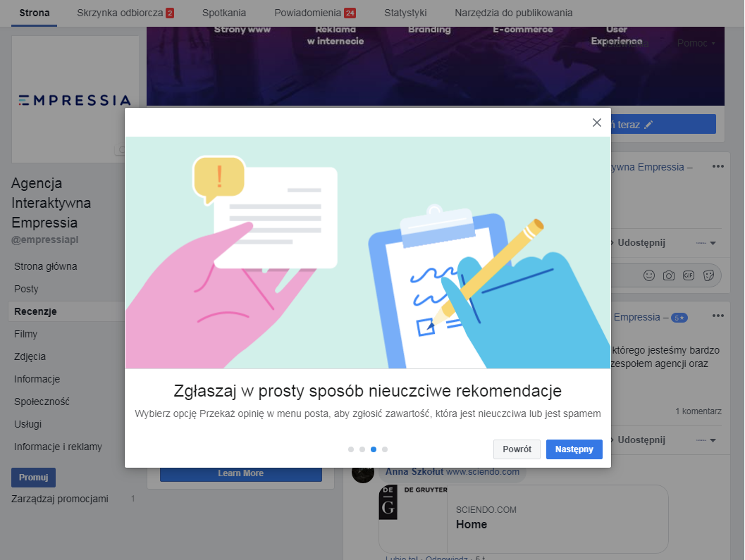The height and width of the screenshot is (560, 745).
Task: Open Informacje in the sidebar
Action: coord(37,379)
